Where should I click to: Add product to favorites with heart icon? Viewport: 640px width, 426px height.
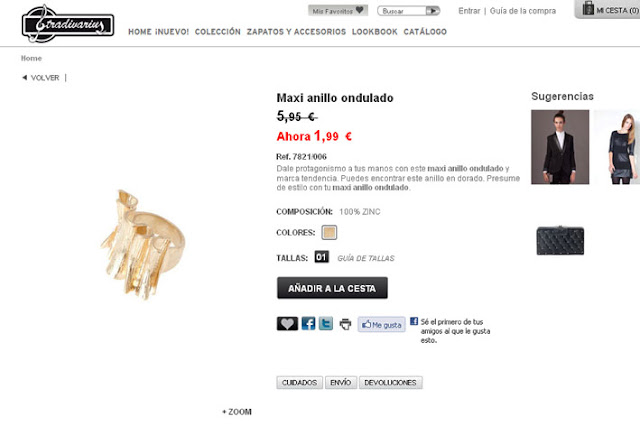287,324
